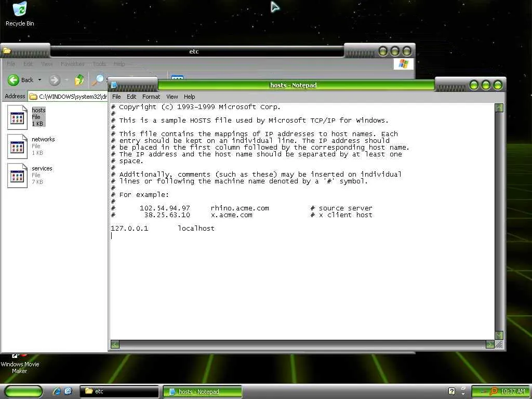Click the help question mark tray icon
The image size is (532, 399).
click(451, 391)
